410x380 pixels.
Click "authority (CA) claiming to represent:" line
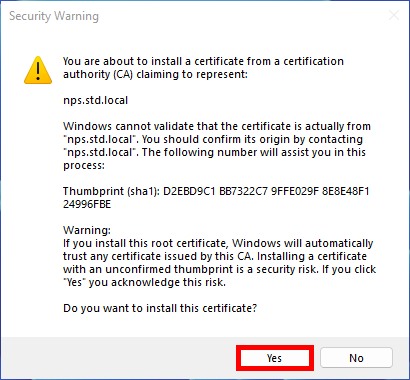point(155,74)
